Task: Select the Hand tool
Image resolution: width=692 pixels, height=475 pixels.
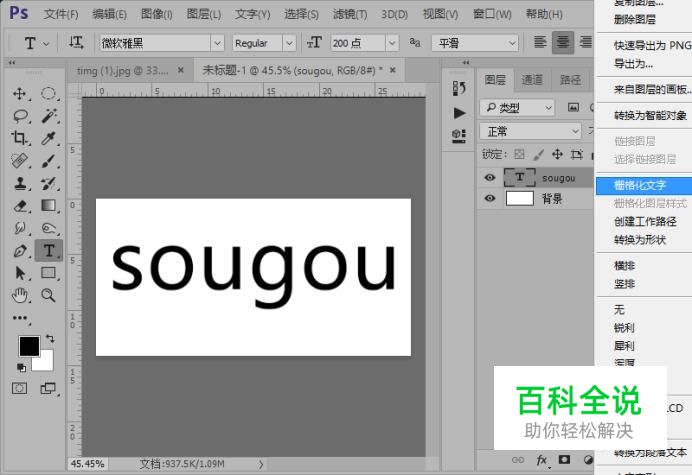Action: 20,295
